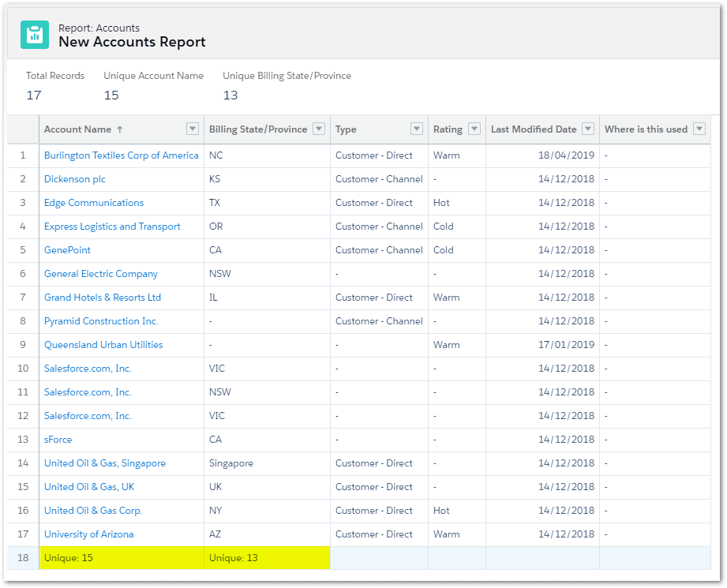Viewport: 727px width, 588px height.
Task: Open General Electric Company account
Action: pos(100,274)
